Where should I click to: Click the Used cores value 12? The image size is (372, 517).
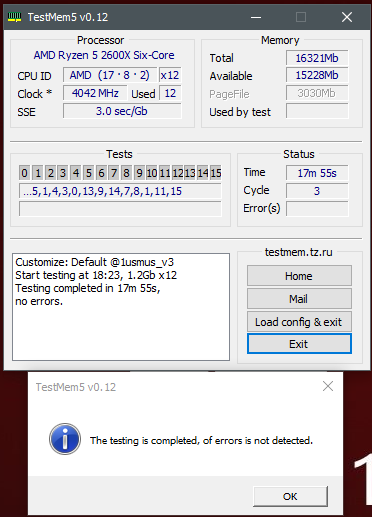170,93
